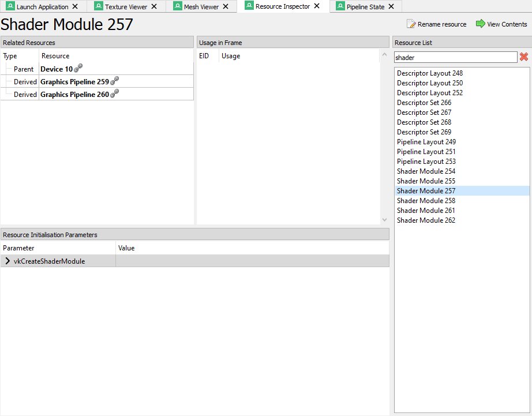Select Shader Module 258 in Resource List
532x416 pixels.
pyautogui.click(x=426, y=201)
